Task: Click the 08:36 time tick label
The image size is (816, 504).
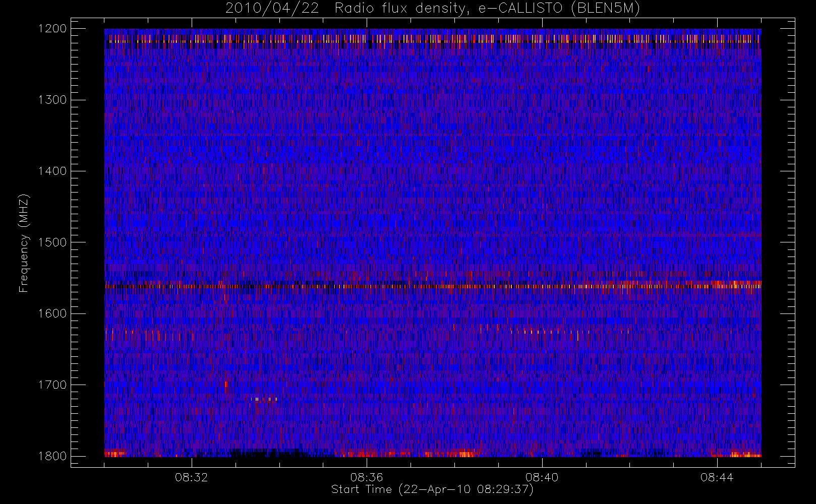Action: [367, 477]
